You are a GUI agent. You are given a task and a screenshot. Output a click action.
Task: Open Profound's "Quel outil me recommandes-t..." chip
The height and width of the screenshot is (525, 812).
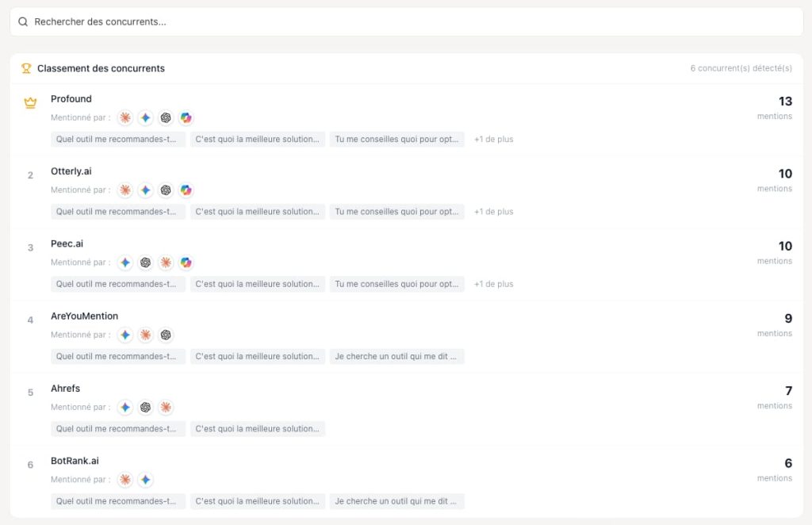tap(118, 140)
